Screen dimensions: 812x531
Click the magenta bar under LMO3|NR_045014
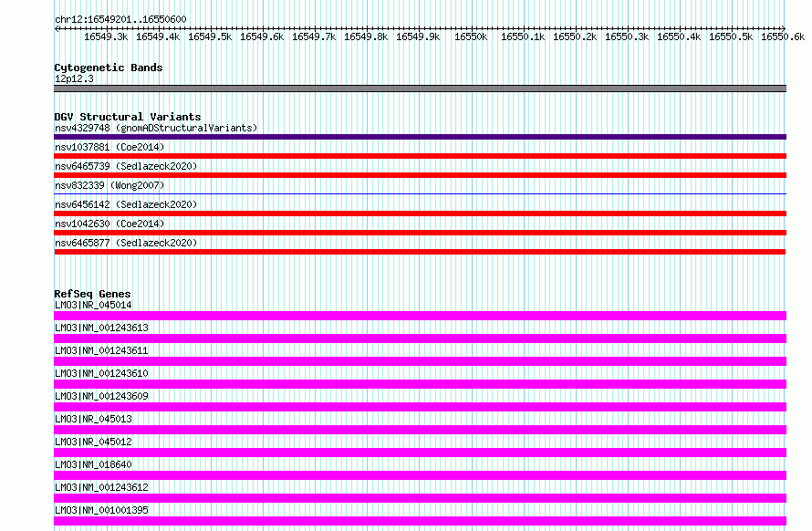click(420, 316)
